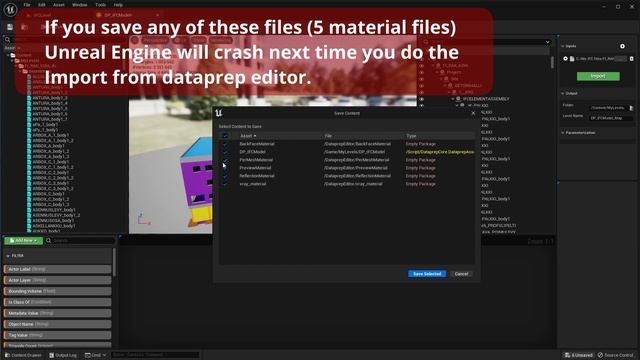Collapse the FILTER section
Image resolution: width=640 pixels, height=360 pixels.
point(8,256)
